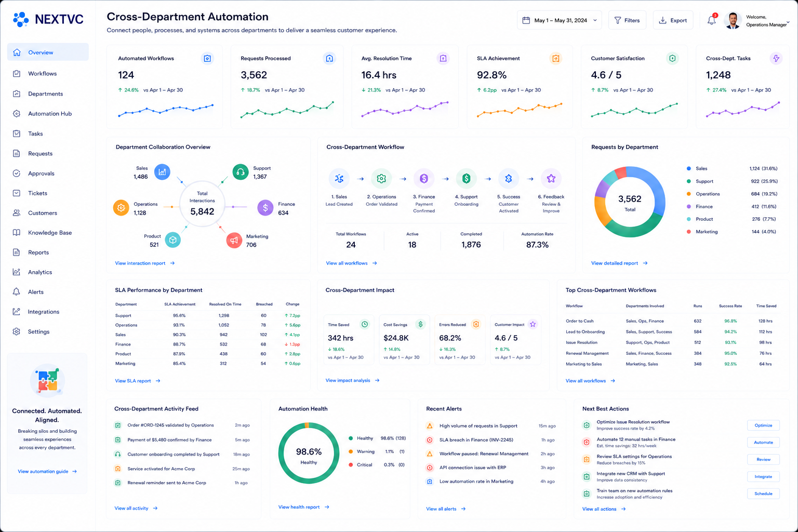Open Integrations in the sidebar

click(48, 312)
